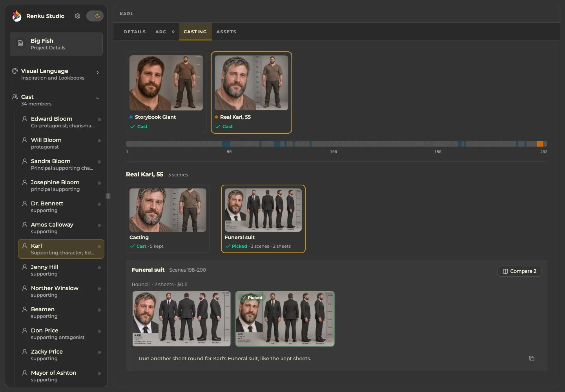Image resolution: width=565 pixels, height=392 pixels.
Task: Select Jenny Hill in the cast list
Action: (61, 270)
